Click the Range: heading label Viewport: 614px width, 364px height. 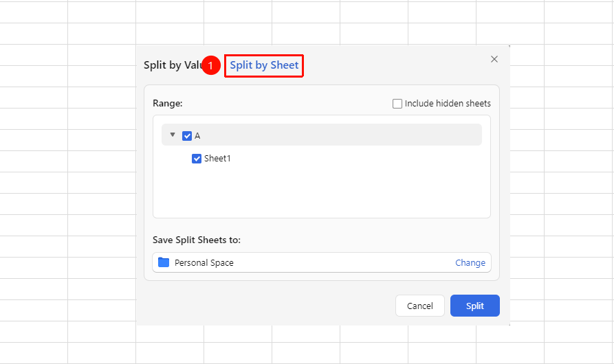point(168,103)
